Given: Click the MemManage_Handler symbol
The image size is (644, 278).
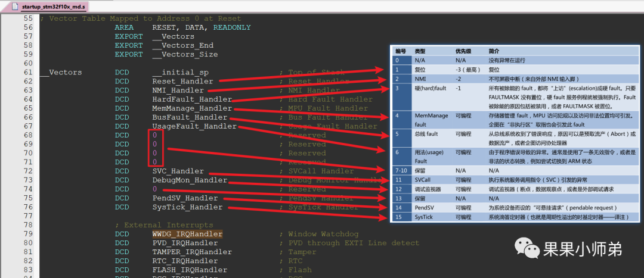Looking at the screenshot, I should pyautogui.click(x=191, y=108).
